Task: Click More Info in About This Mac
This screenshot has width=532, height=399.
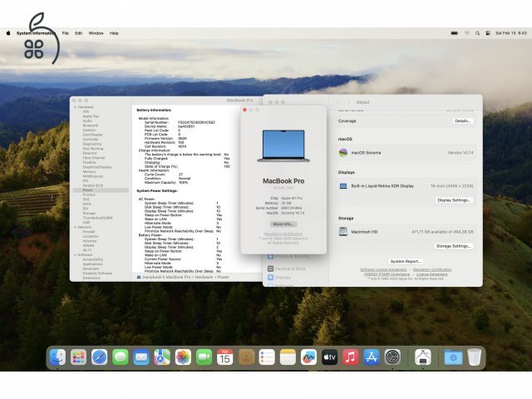Action: pyautogui.click(x=283, y=224)
